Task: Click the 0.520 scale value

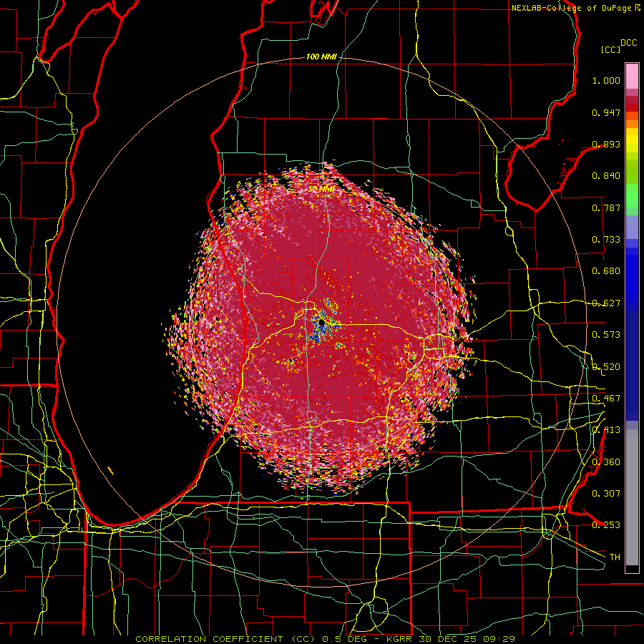Action: click(606, 367)
